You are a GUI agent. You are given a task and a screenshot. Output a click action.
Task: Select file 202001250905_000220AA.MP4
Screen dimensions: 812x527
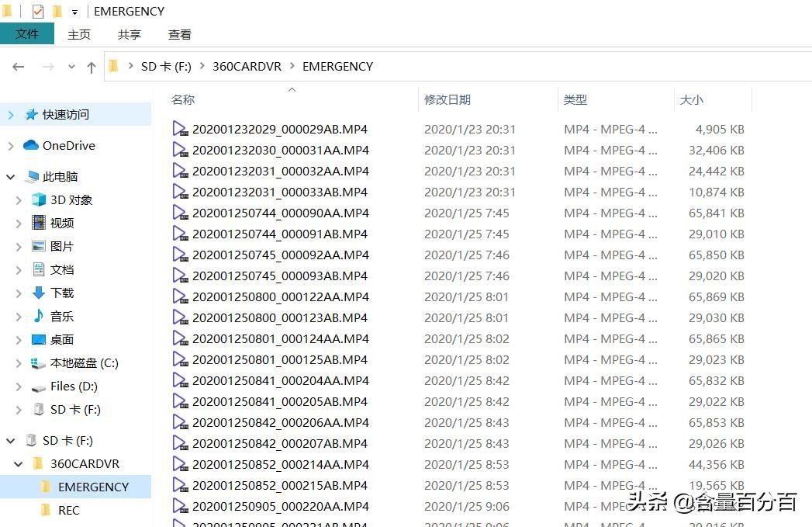281,506
